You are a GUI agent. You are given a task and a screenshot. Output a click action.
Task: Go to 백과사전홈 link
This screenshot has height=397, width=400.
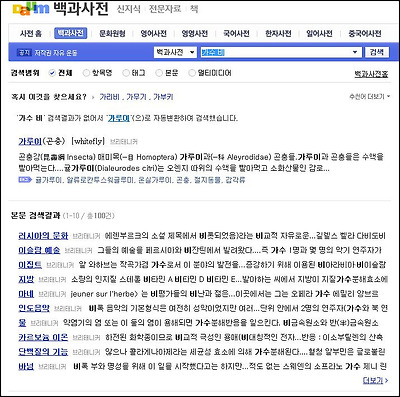click(x=371, y=74)
